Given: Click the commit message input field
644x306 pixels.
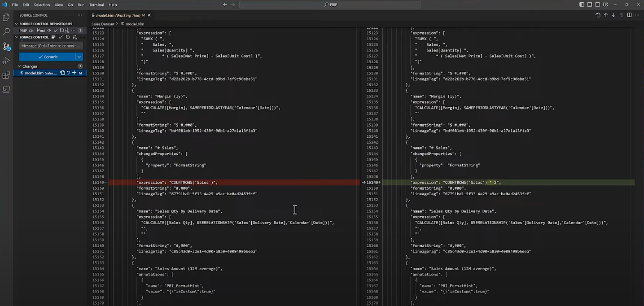Looking at the screenshot, I should [51, 46].
